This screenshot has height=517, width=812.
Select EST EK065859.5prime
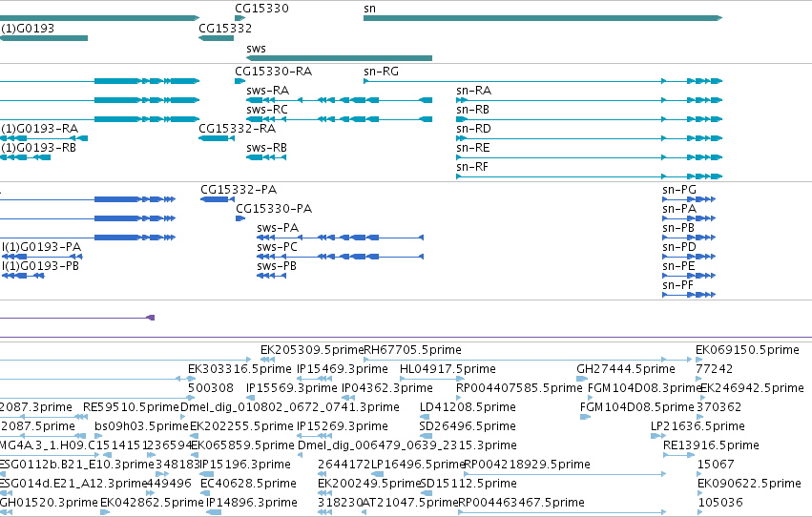click(243, 446)
